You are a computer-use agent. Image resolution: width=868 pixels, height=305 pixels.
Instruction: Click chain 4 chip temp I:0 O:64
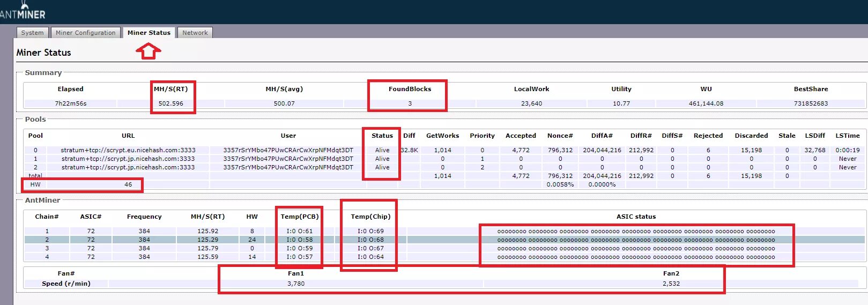pyautogui.click(x=371, y=257)
